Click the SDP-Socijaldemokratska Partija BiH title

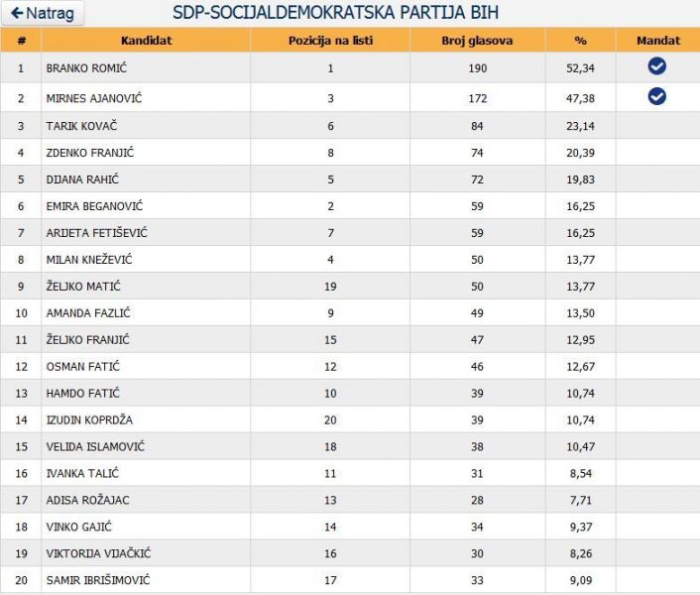pos(335,13)
